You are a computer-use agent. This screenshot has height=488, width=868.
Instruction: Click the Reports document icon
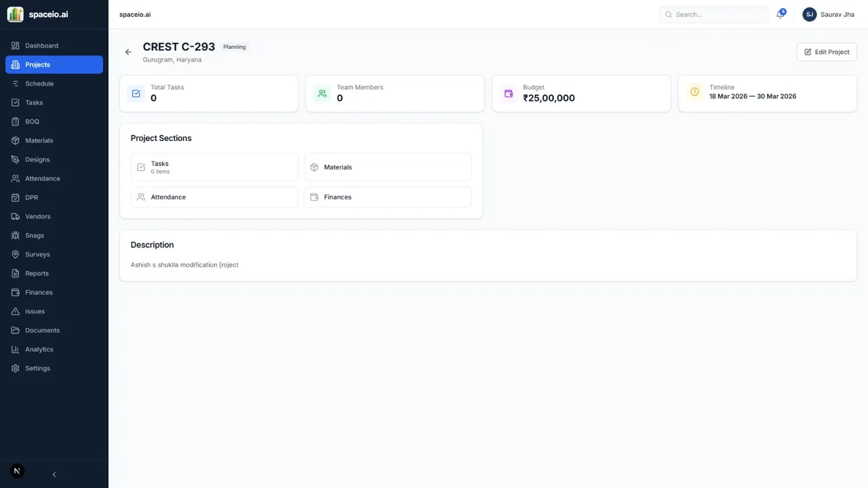point(16,273)
